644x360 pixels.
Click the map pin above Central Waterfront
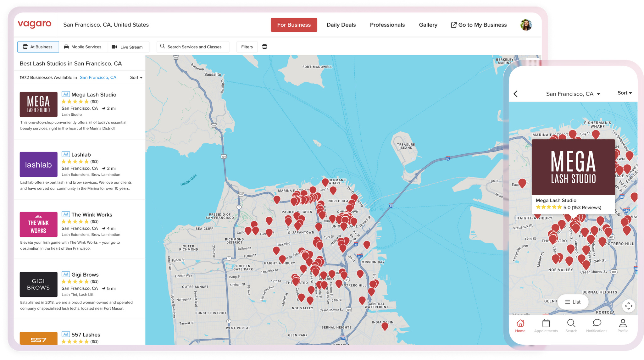point(362,300)
